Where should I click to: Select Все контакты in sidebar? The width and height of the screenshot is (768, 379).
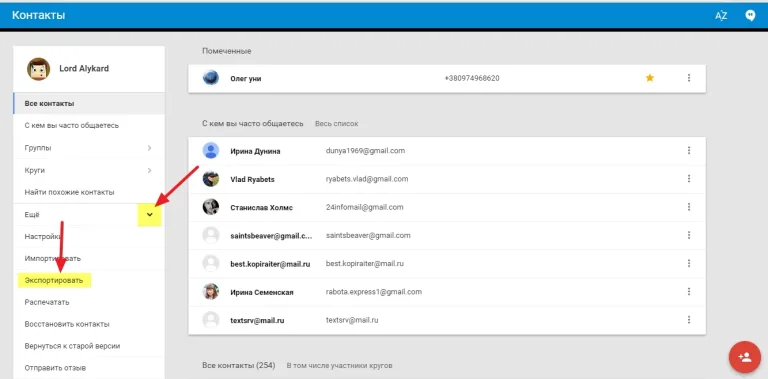coord(89,104)
